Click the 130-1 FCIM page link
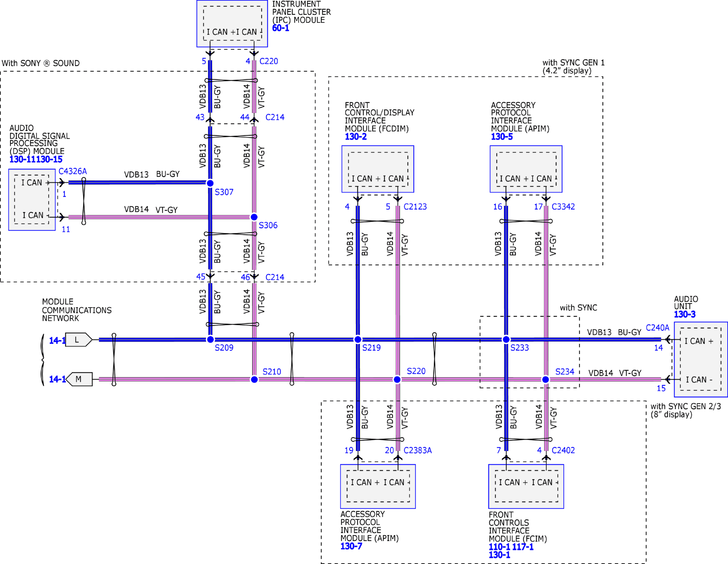 point(499,555)
